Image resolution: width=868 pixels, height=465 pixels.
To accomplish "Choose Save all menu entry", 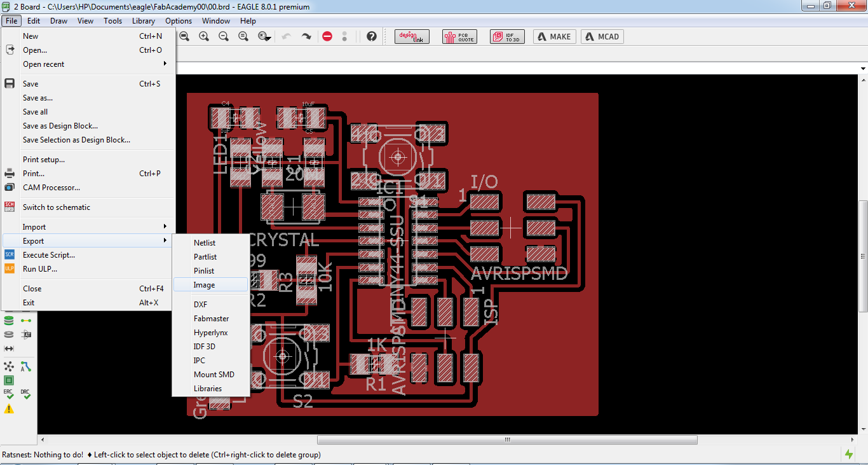I will click(89, 112).
